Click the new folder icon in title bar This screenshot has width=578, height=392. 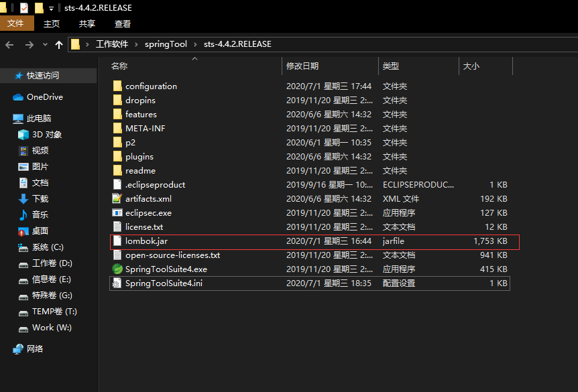pos(39,7)
